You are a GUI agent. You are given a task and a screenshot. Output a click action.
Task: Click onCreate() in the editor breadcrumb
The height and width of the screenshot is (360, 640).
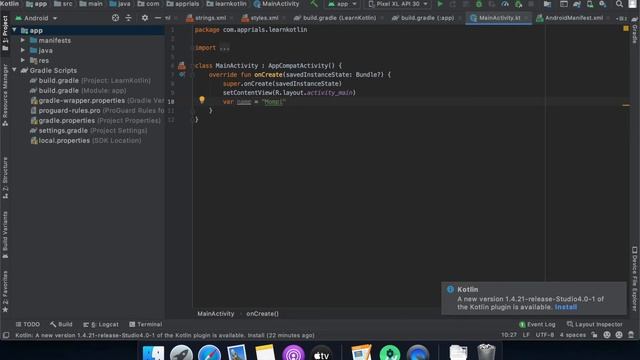(x=262, y=313)
